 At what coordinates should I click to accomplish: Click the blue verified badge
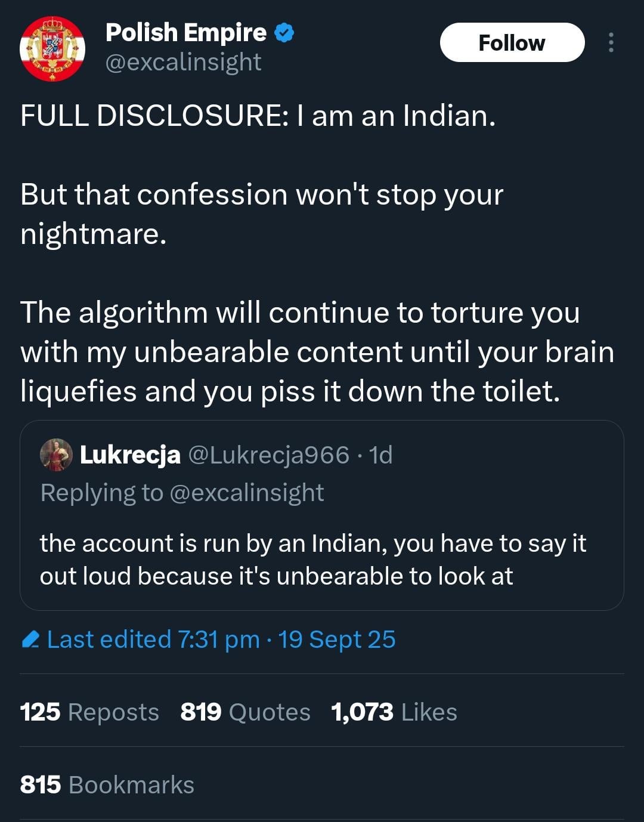[284, 33]
